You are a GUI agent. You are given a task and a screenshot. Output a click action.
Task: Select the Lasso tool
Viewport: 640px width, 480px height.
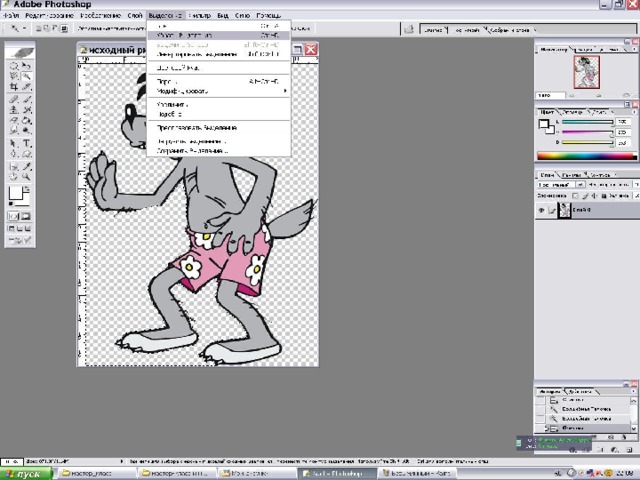coord(14,76)
